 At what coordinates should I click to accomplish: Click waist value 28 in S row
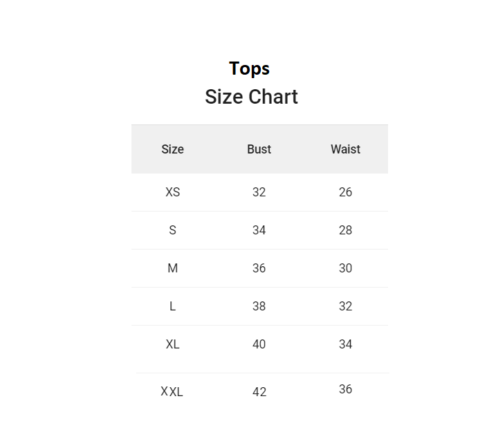[x=345, y=230]
